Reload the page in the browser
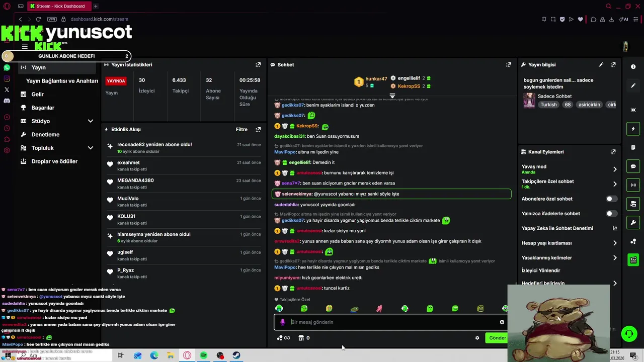Screen dimensions: 644x362 pos(38,19)
